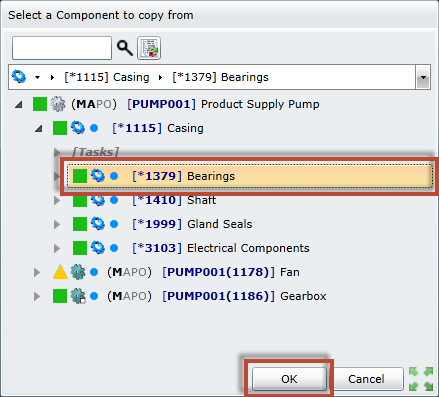Expand the Shaft component node

click(x=57, y=200)
